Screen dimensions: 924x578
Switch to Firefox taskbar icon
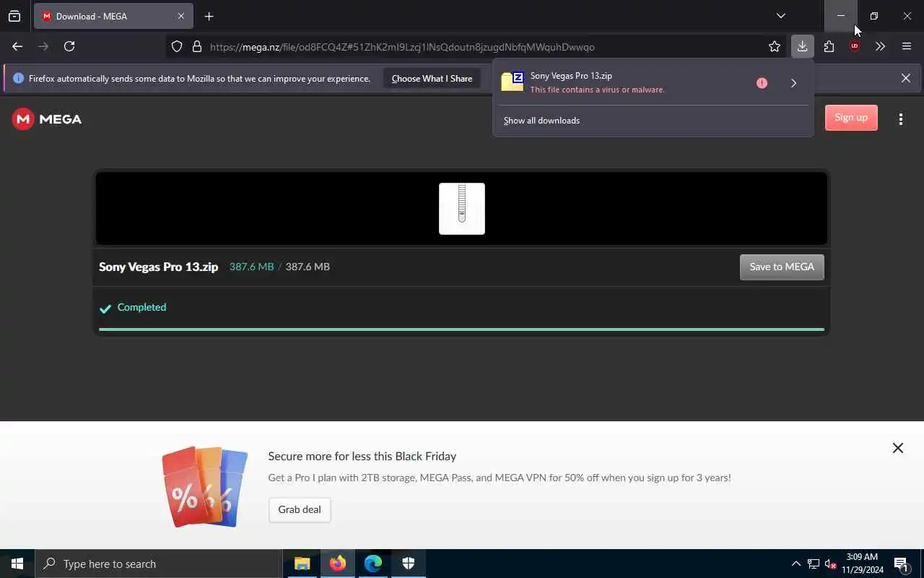tap(338, 564)
